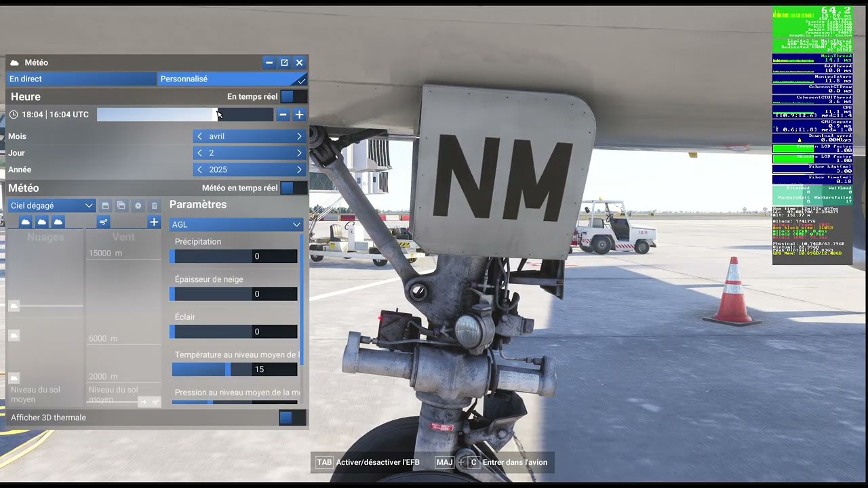Click the year value '2025'
868x488 pixels.
coord(218,169)
